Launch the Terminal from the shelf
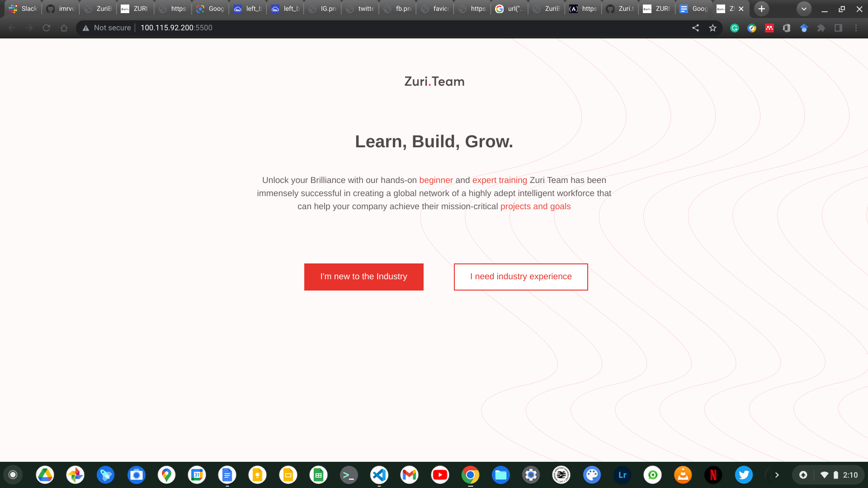868x488 pixels. coord(349,475)
